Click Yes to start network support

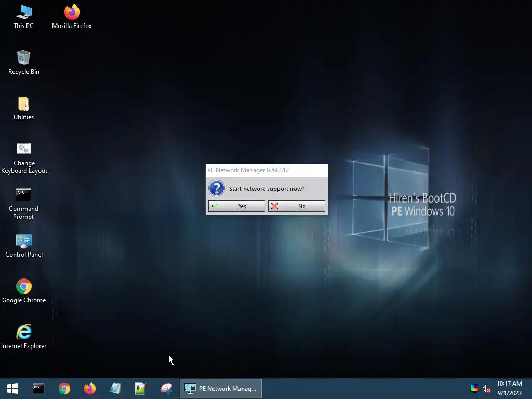[237, 206]
